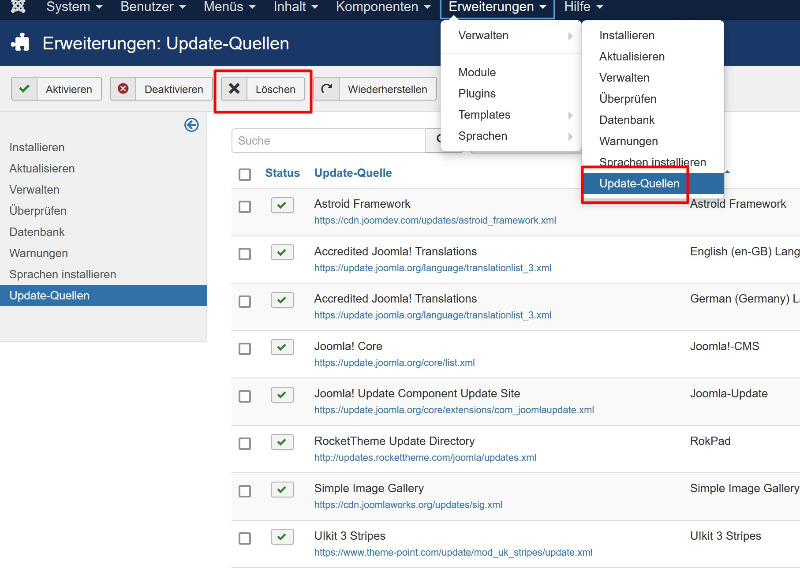Select the Joomla! Update Component row checkbox

tap(245, 396)
